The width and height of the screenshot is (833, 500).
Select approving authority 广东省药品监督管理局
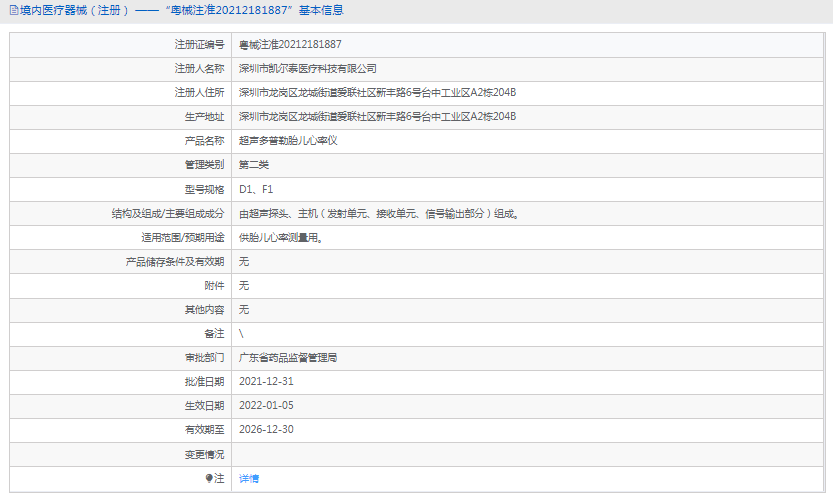(288, 358)
